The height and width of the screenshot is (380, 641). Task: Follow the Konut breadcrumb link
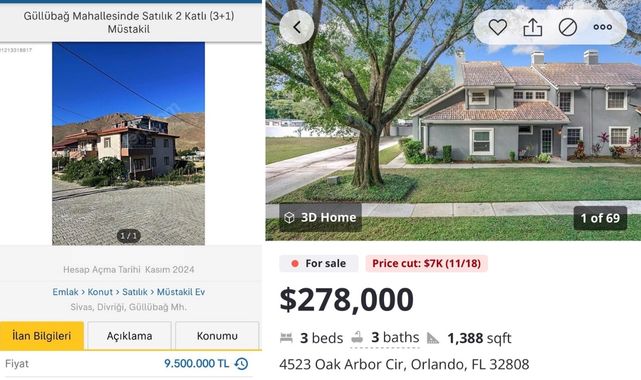pyautogui.click(x=100, y=292)
